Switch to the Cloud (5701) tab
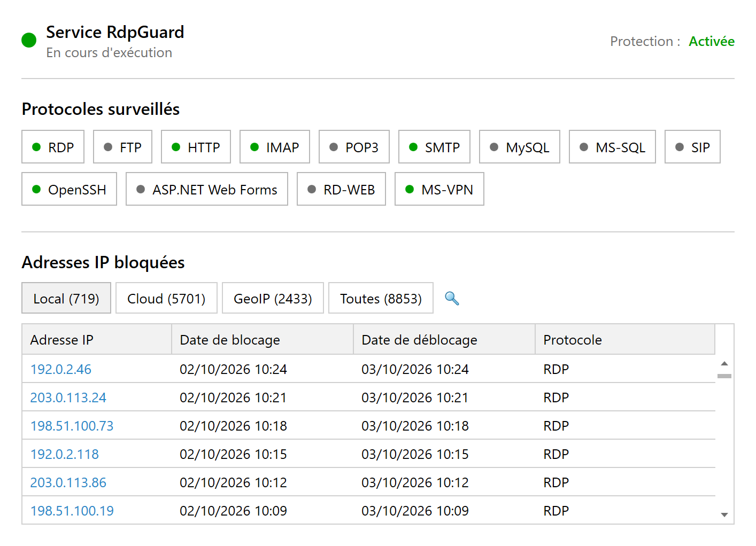 [x=166, y=298]
